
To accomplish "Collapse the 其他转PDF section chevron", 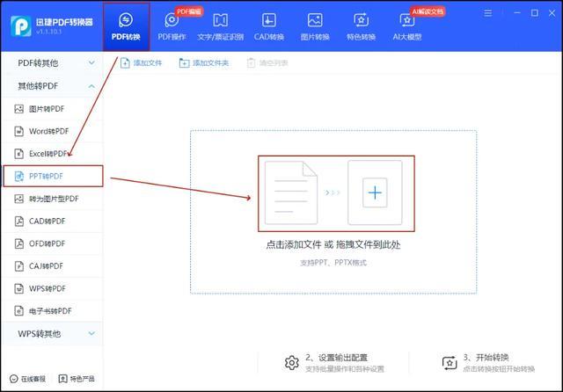I will [91, 86].
